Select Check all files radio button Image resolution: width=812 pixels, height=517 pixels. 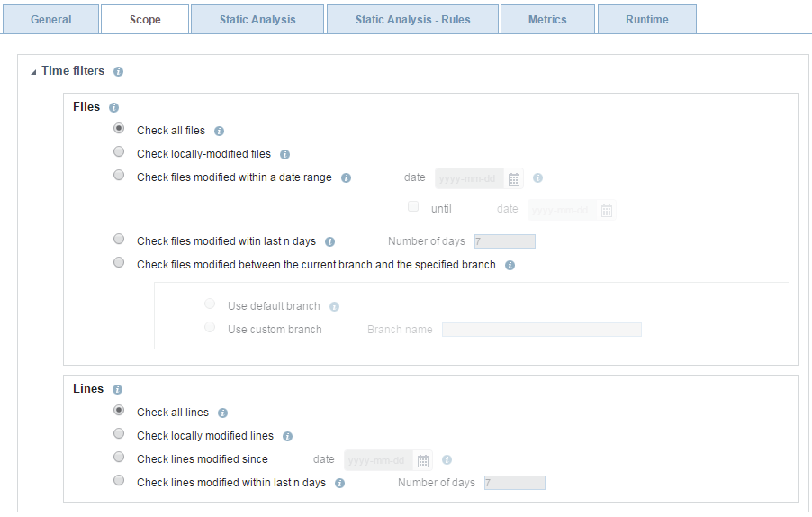[x=119, y=128]
